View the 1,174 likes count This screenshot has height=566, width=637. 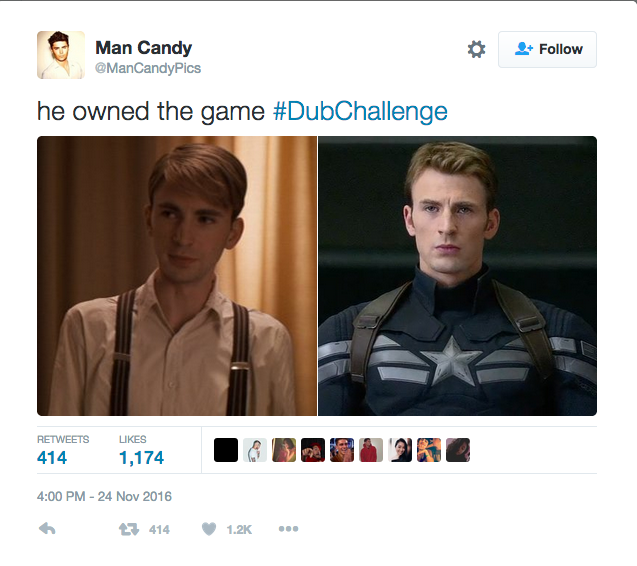click(x=141, y=458)
